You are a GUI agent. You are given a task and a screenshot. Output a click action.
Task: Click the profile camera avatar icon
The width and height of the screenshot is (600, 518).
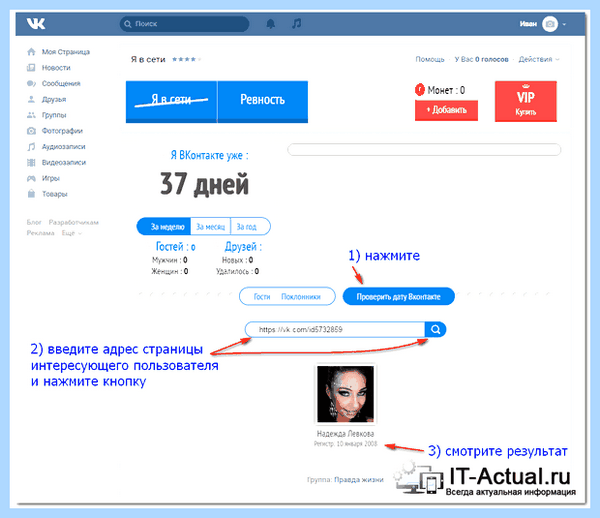point(550,24)
